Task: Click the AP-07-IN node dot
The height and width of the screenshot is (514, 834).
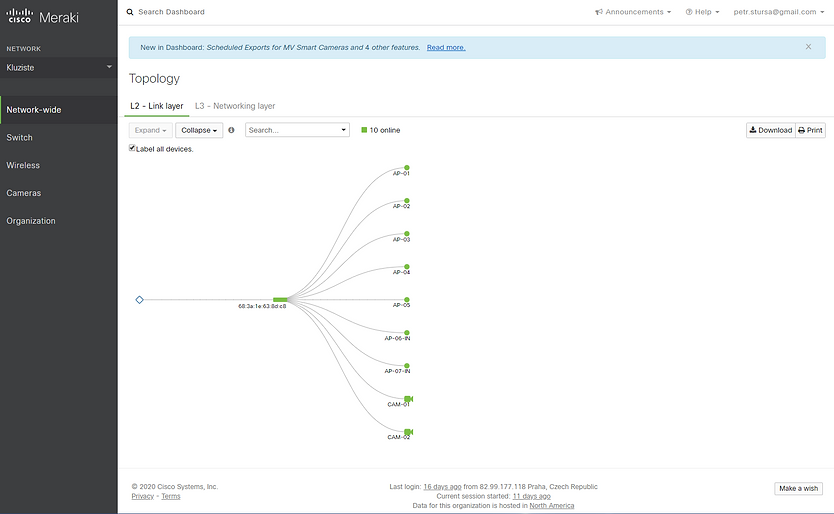Action: (x=407, y=366)
